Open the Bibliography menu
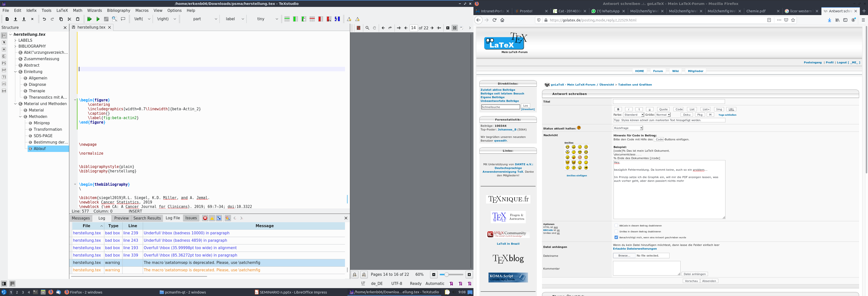The width and height of the screenshot is (868, 296). click(x=118, y=10)
